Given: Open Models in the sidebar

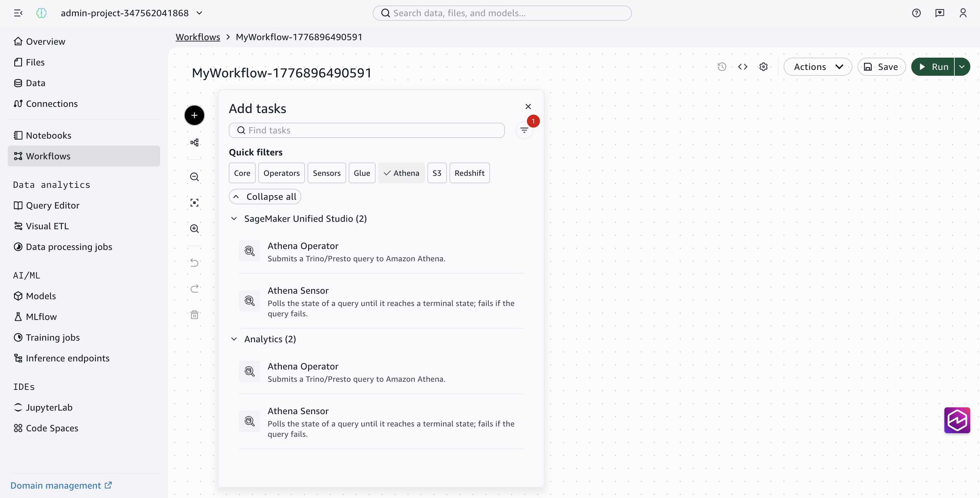Looking at the screenshot, I should [84, 296].
